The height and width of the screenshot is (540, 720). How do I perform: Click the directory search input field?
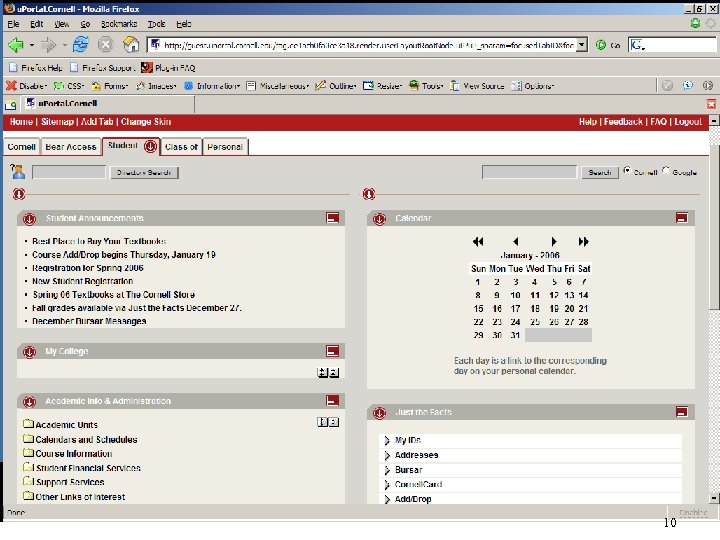tap(69, 172)
